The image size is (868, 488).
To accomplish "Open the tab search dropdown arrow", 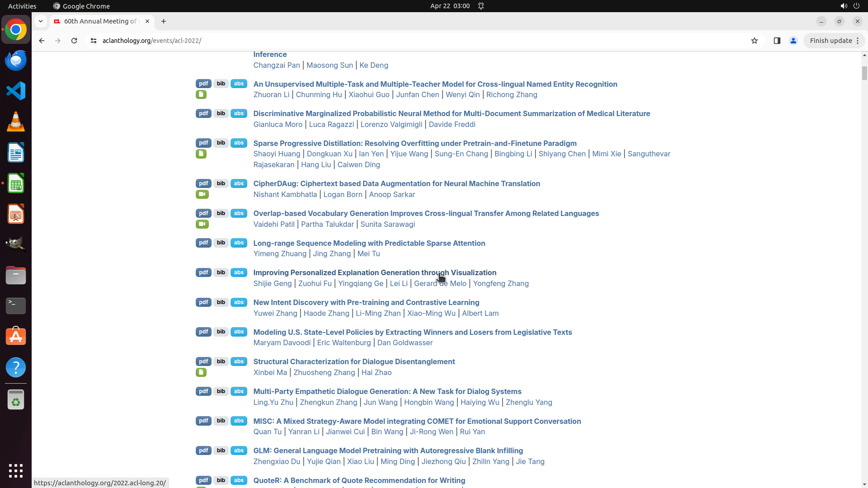I will [41, 21].
